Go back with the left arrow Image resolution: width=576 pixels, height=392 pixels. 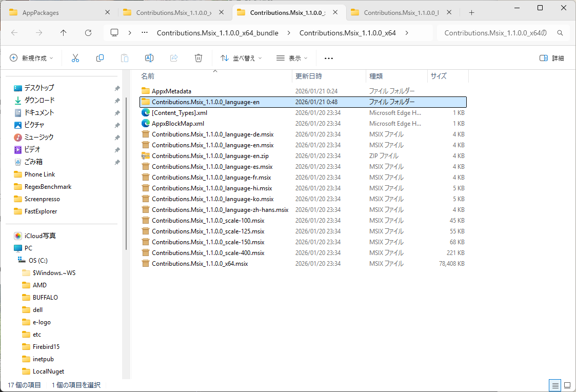14,33
